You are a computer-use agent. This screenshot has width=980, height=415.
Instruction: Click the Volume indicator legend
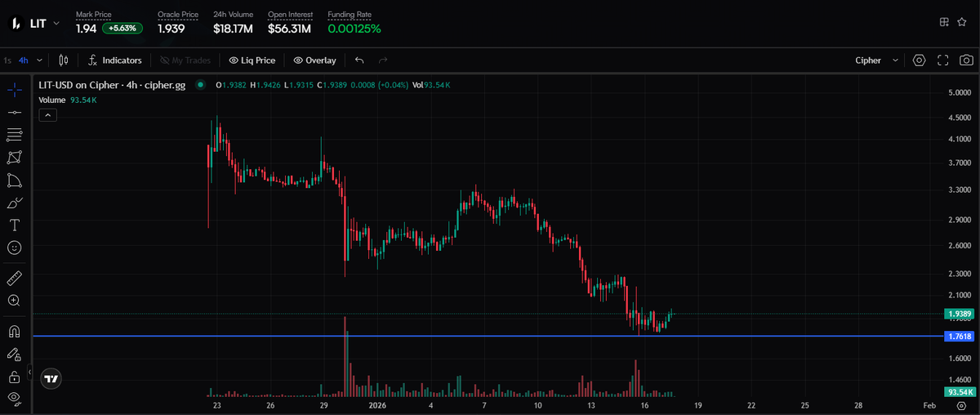point(68,100)
